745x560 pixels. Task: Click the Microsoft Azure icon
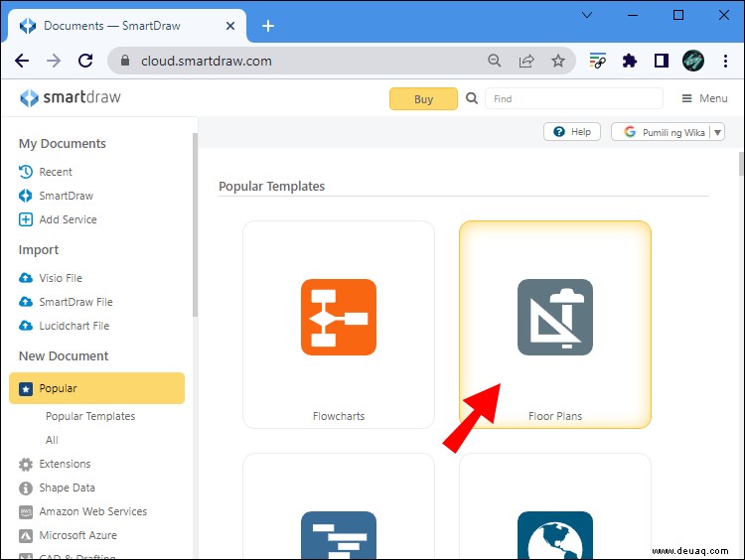coord(26,536)
